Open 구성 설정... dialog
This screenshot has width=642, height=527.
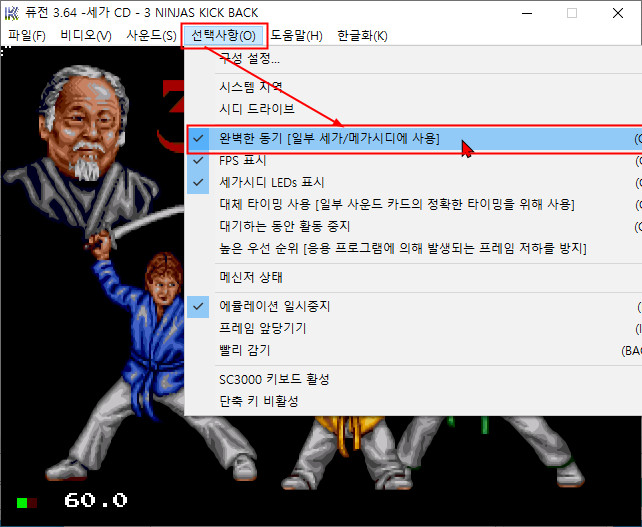click(414, 58)
